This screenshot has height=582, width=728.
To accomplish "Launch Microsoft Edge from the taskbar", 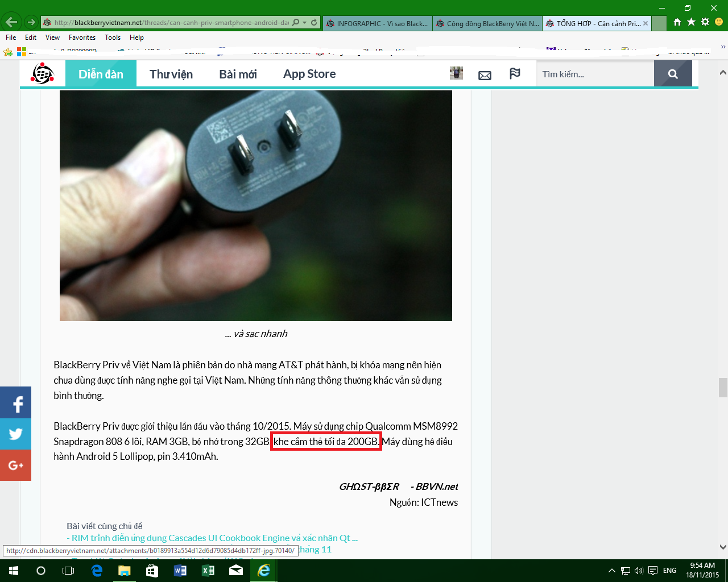I will [x=97, y=571].
